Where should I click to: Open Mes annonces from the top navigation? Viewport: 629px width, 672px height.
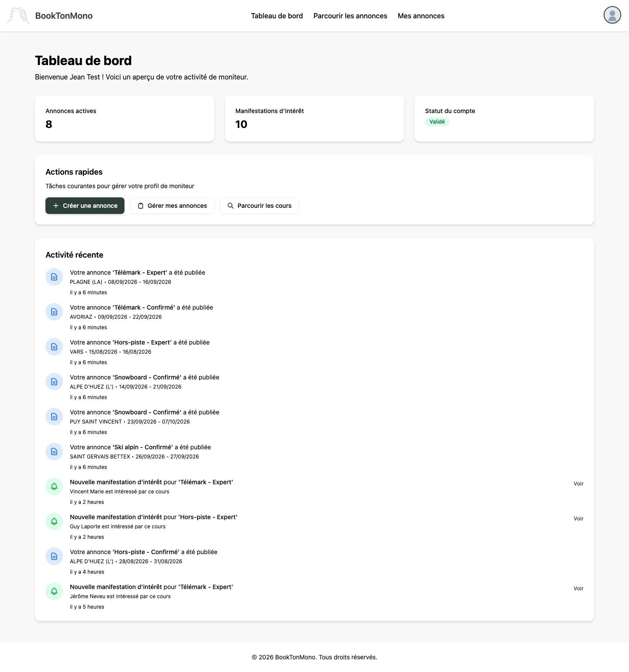pos(421,16)
